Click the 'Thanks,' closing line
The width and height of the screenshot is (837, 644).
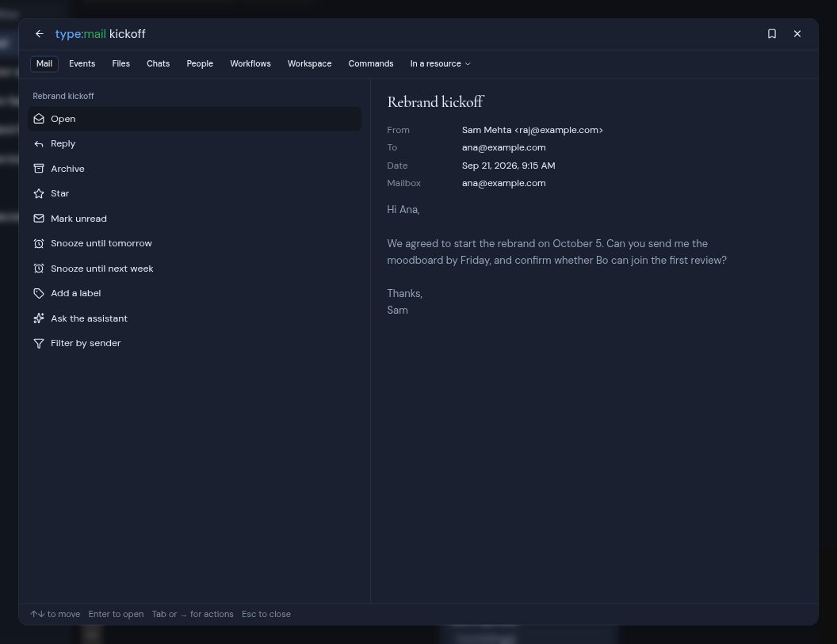[x=404, y=293]
